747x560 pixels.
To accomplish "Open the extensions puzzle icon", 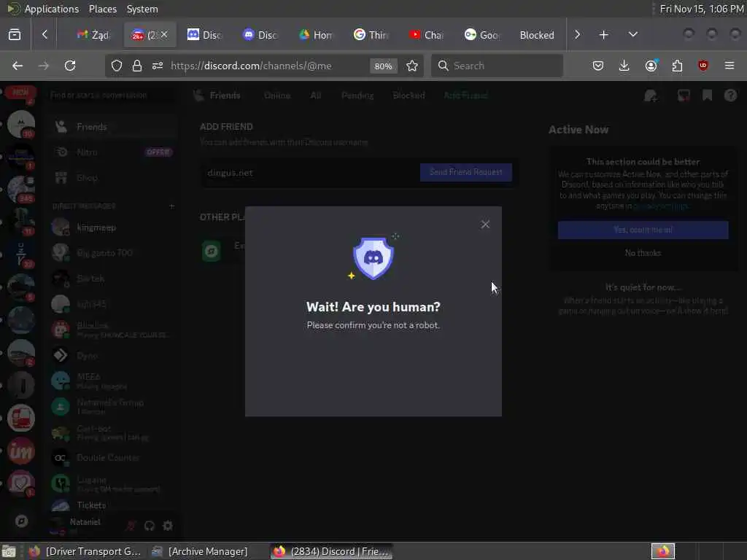I will pos(677,66).
